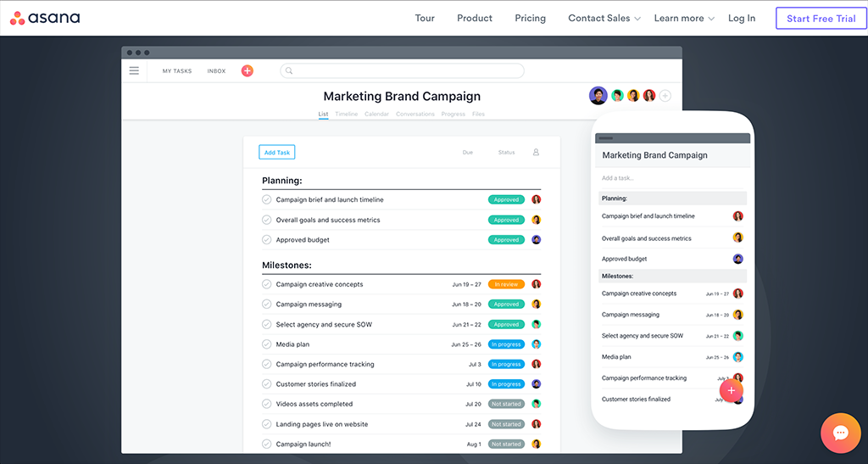Mark Campaign brief and launch timeline complete
This screenshot has width=868, height=464.
266,200
